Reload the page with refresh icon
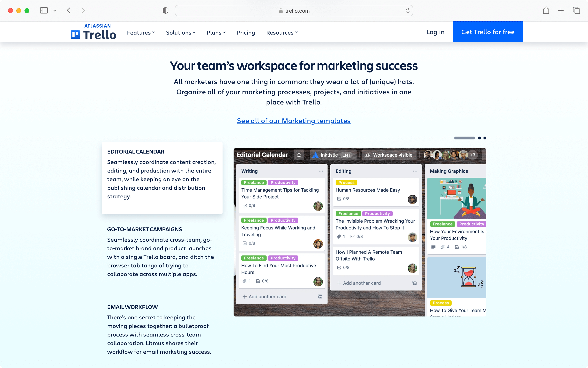The width and height of the screenshot is (588, 368). (x=408, y=10)
